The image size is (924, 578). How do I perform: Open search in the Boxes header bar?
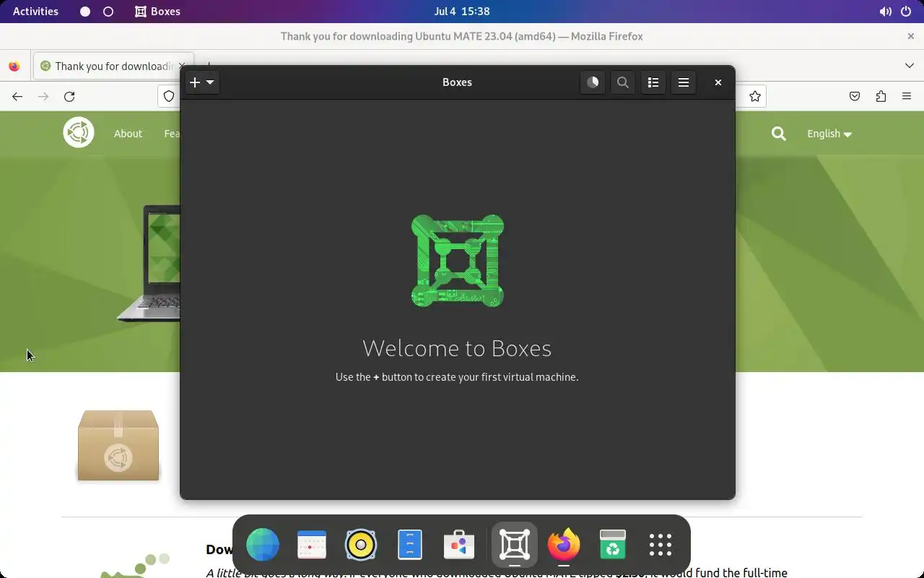click(x=623, y=82)
